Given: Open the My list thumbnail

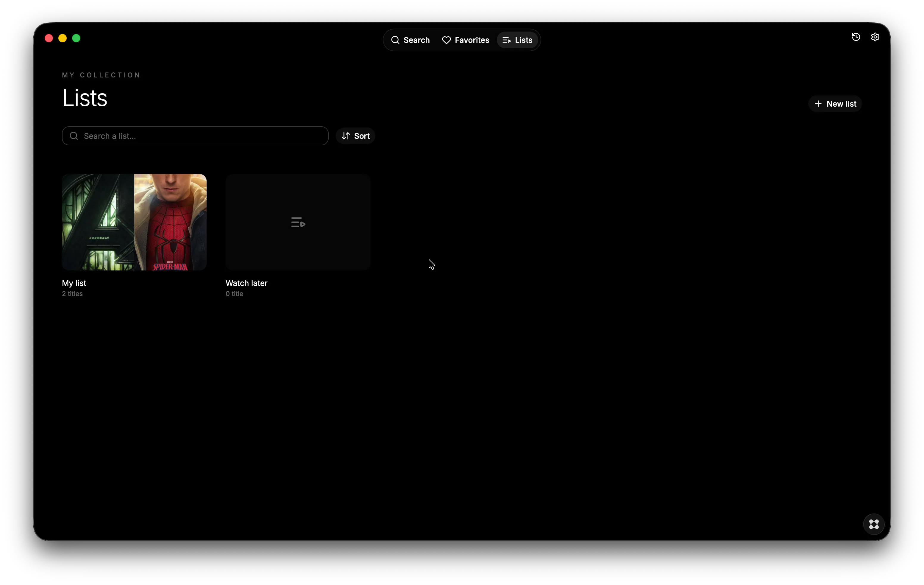Looking at the screenshot, I should (134, 222).
